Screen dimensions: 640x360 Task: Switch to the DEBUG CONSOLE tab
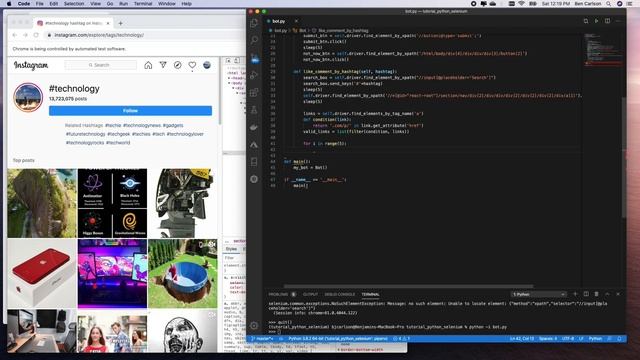pyautogui.click(x=340, y=294)
